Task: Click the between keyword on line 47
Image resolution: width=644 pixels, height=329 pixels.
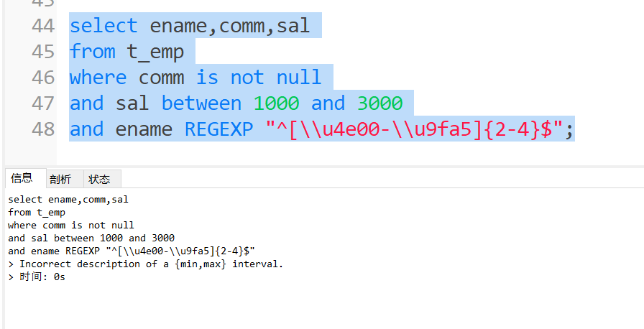Action: tap(201, 103)
